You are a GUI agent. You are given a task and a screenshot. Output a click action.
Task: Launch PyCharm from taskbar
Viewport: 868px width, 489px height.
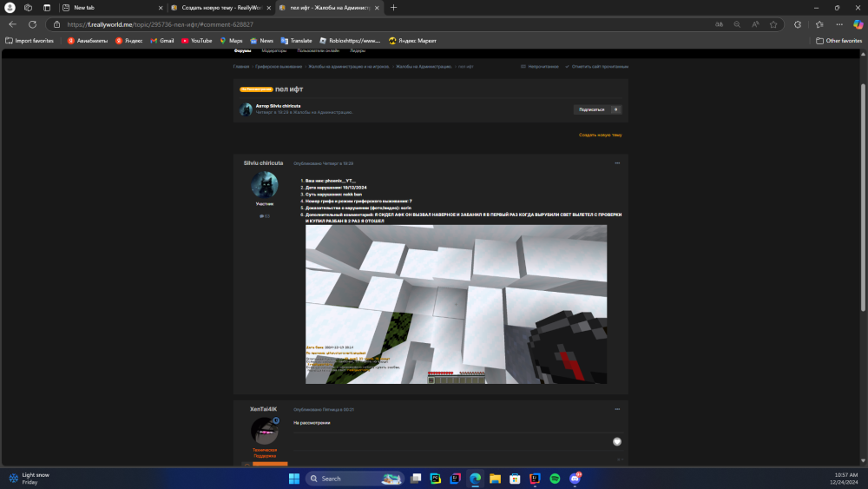tap(436, 479)
